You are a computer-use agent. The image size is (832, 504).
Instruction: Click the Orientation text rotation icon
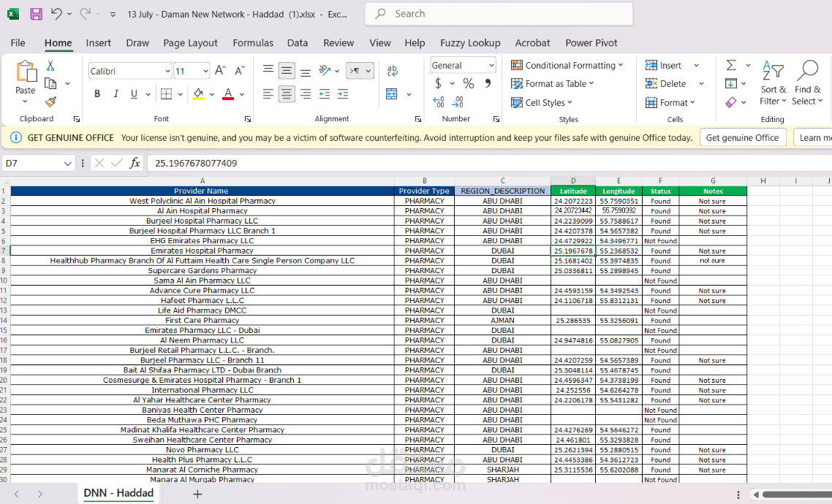coord(324,70)
